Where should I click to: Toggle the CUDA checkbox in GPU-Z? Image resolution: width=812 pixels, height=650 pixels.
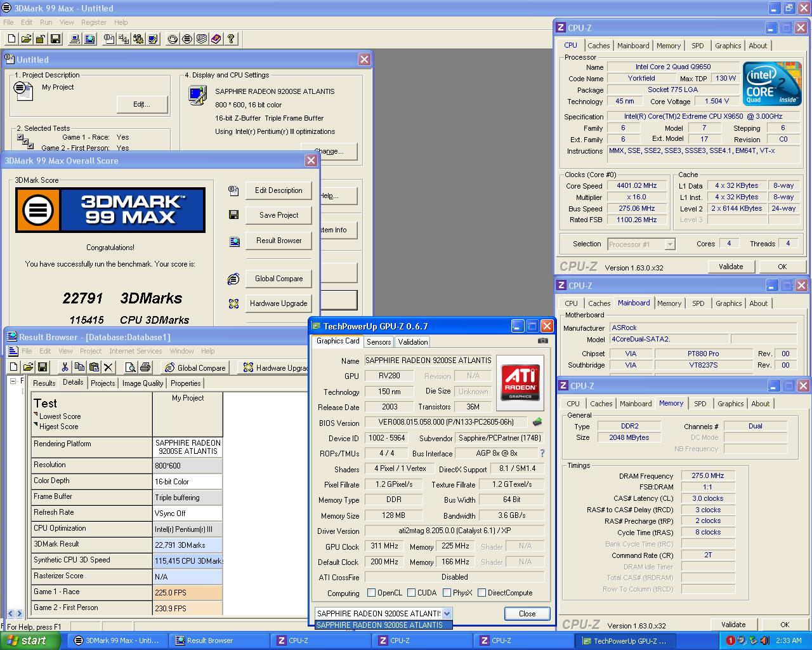[412, 593]
